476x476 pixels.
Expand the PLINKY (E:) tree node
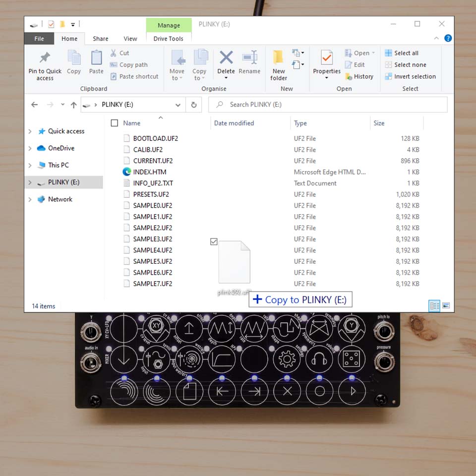[x=30, y=182]
